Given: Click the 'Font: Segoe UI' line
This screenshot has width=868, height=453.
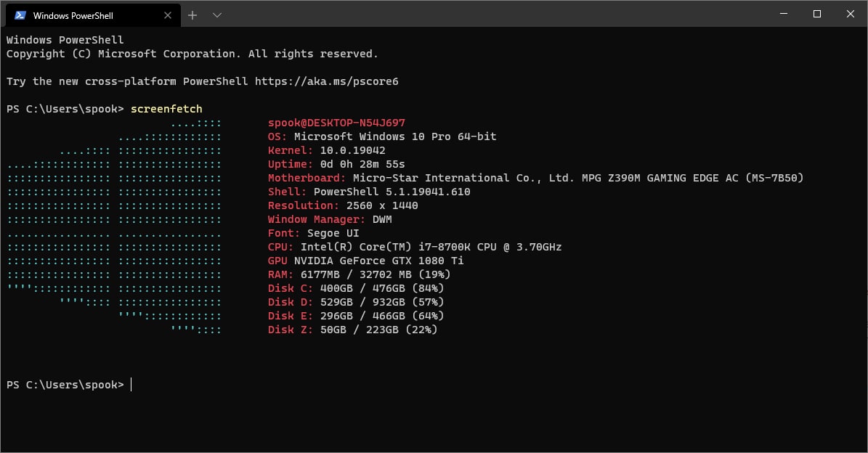Looking at the screenshot, I should [x=313, y=234].
